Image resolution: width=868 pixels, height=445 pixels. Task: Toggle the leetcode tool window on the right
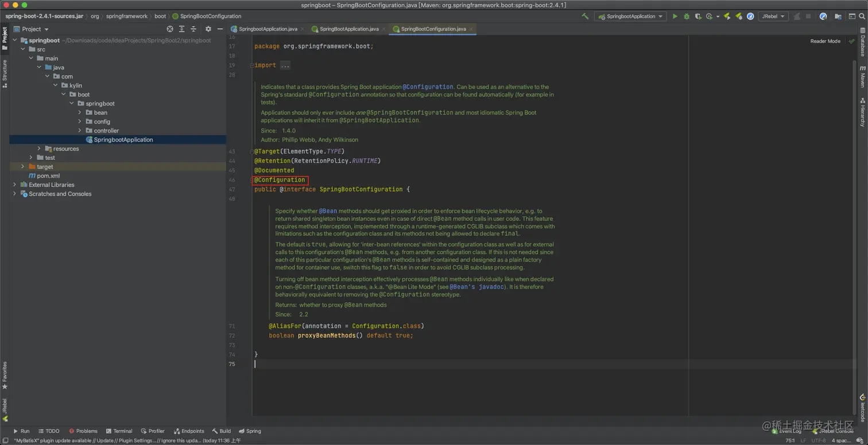(x=862, y=408)
